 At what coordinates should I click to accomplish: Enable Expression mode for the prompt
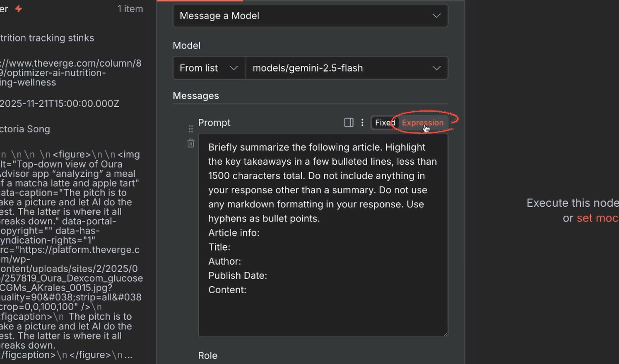coord(422,122)
